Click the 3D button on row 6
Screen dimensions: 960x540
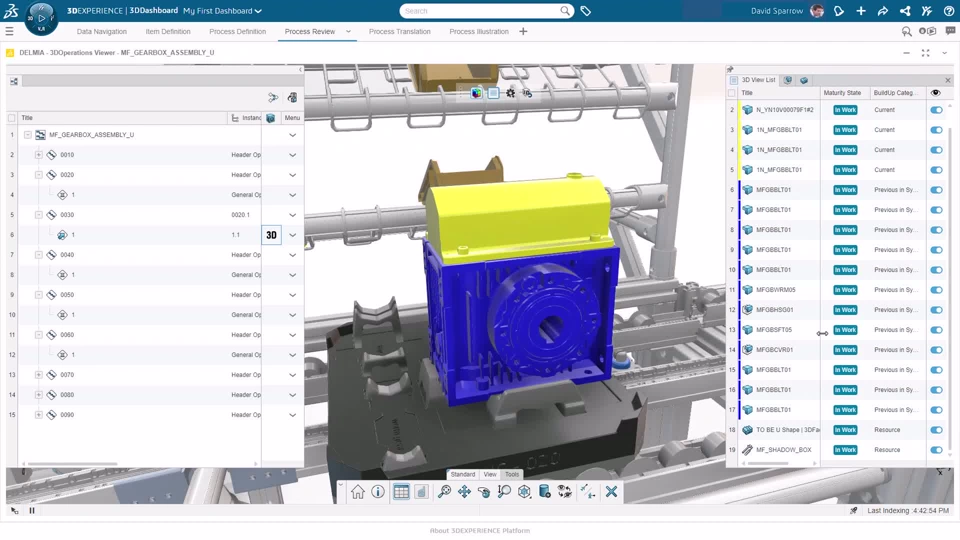coord(271,235)
